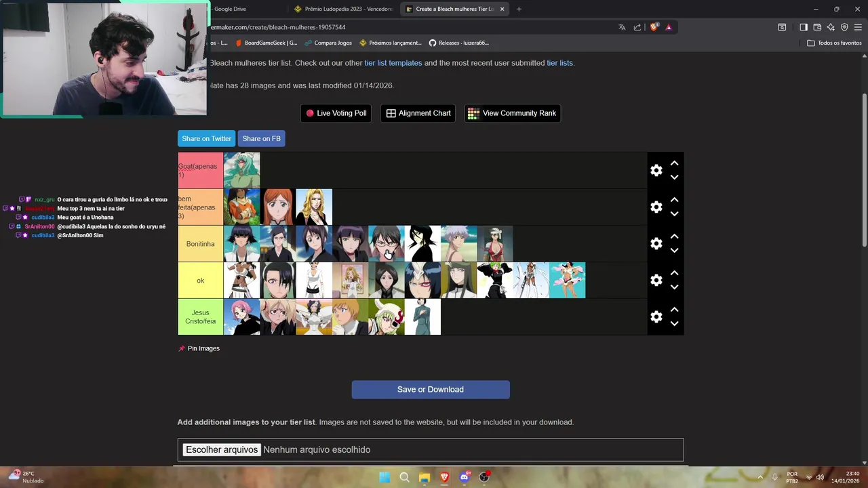868x488 pixels.
Task: Open Brave browser taskbar icon
Action: pyautogui.click(x=444, y=477)
